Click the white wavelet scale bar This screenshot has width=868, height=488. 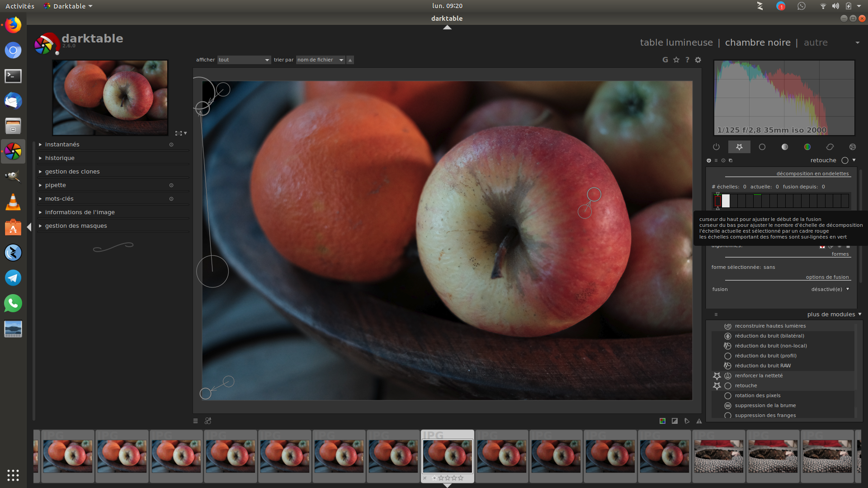(x=726, y=201)
